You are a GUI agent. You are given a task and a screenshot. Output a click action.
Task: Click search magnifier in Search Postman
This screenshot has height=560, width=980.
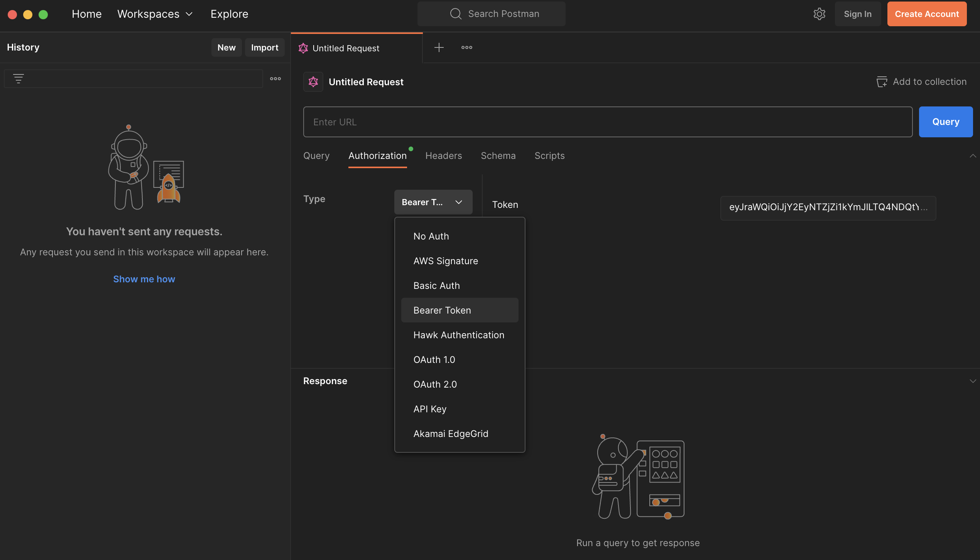pyautogui.click(x=456, y=14)
